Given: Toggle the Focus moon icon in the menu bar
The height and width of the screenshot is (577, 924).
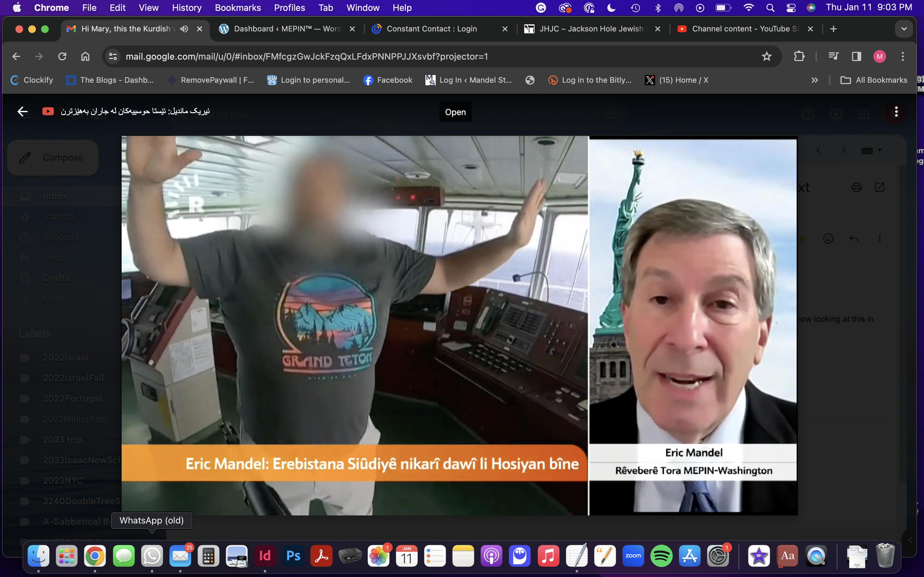Looking at the screenshot, I should (611, 8).
